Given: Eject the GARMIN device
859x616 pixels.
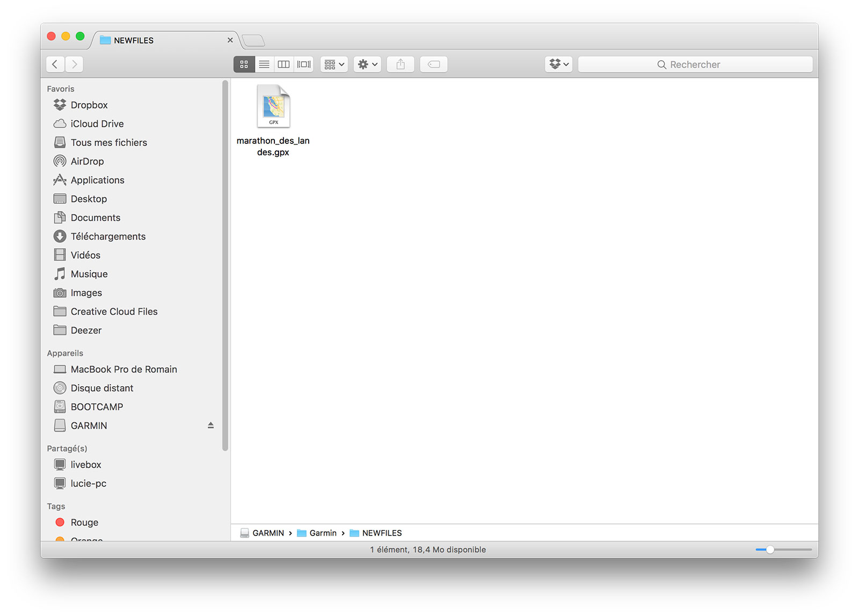Looking at the screenshot, I should pos(210,425).
